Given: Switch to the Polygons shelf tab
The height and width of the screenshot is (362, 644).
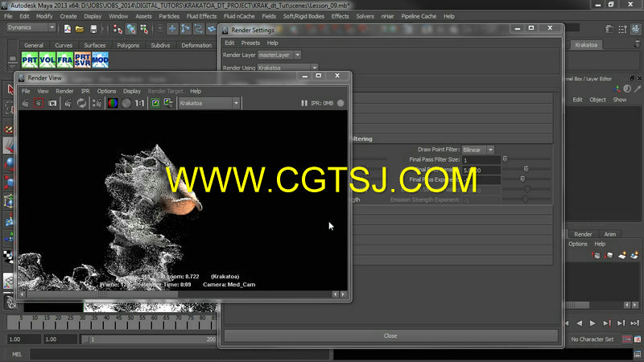Looking at the screenshot, I should point(128,45).
